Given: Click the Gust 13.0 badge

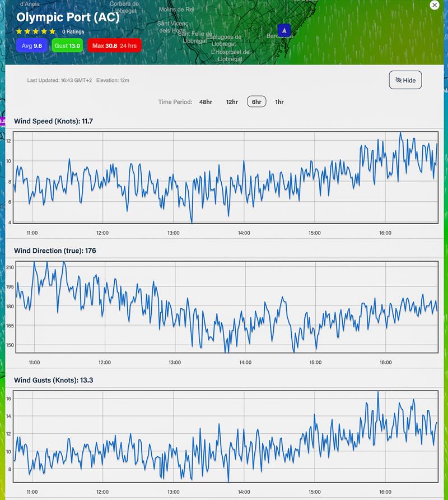Looking at the screenshot, I should click(67, 45).
